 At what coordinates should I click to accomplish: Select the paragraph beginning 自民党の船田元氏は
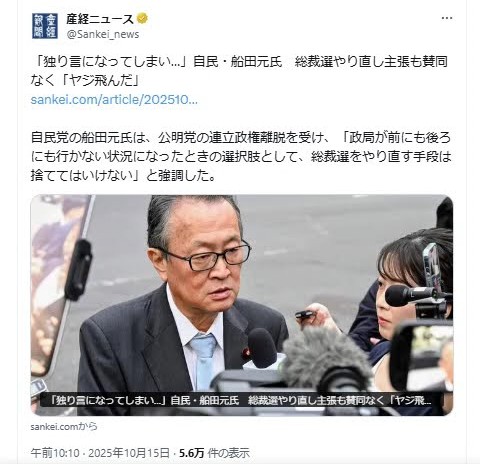click(241, 157)
